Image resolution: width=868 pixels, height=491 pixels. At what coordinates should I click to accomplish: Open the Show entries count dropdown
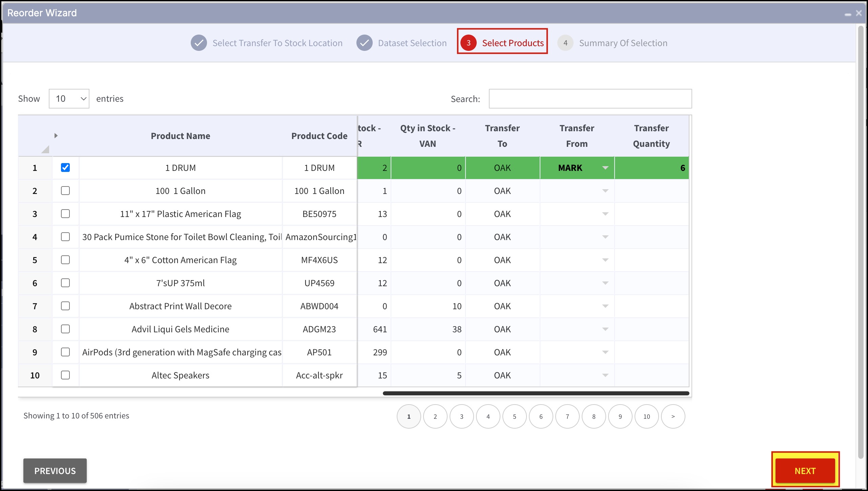pos(69,99)
